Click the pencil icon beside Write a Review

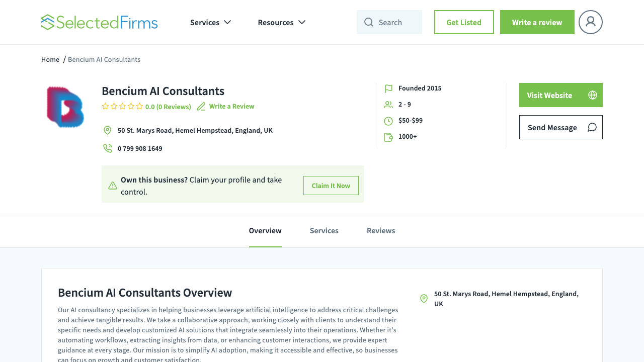point(201,106)
